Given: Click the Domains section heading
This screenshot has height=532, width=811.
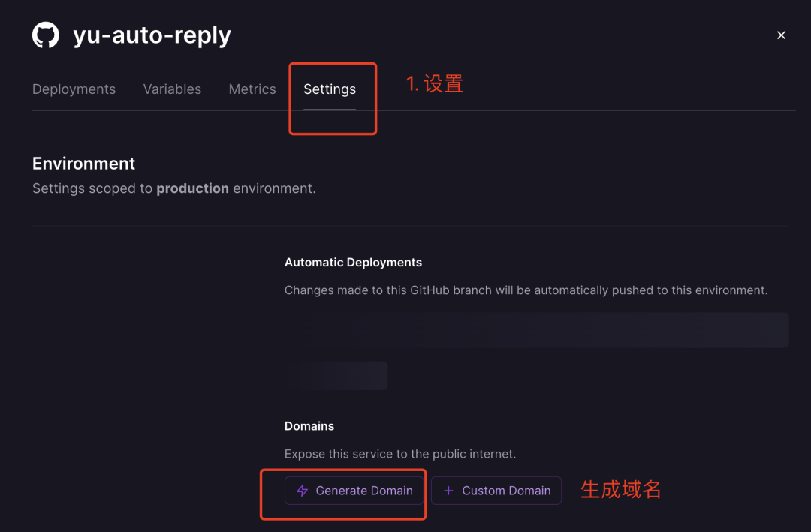Looking at the screenshot, I should coord(309,426).
